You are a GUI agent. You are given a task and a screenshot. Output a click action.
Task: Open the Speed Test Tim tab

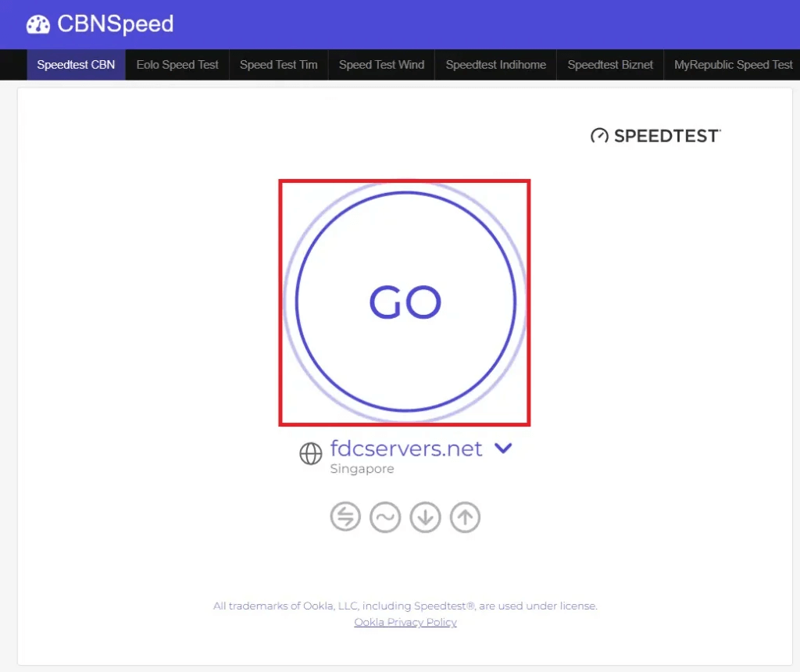click(279, 65)
